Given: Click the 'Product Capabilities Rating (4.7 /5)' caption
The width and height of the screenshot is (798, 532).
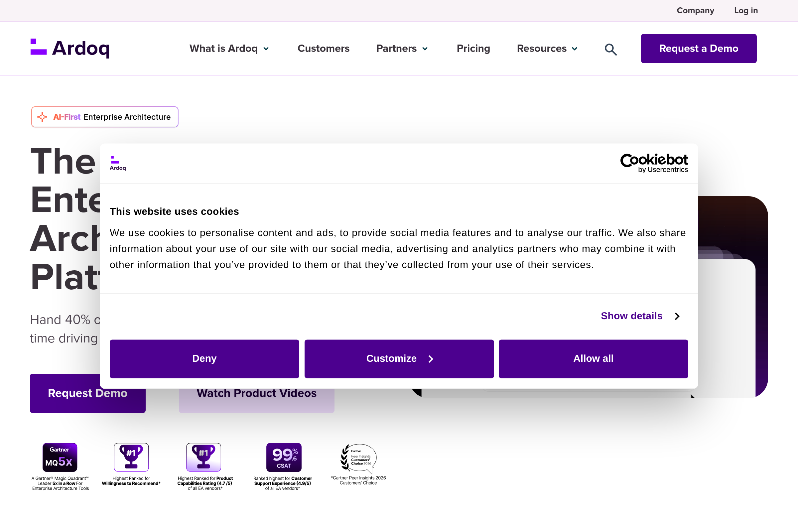Looking at the screenshot, I should [x=205, y=483].
